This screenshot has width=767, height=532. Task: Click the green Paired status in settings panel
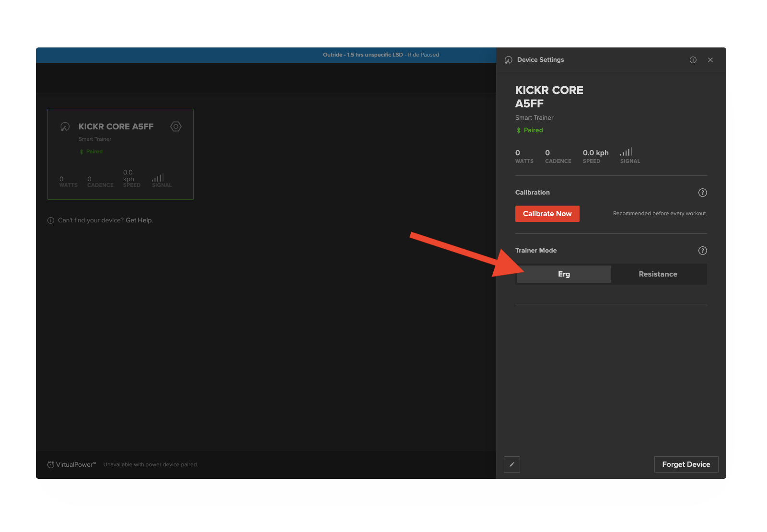point(533,130)
